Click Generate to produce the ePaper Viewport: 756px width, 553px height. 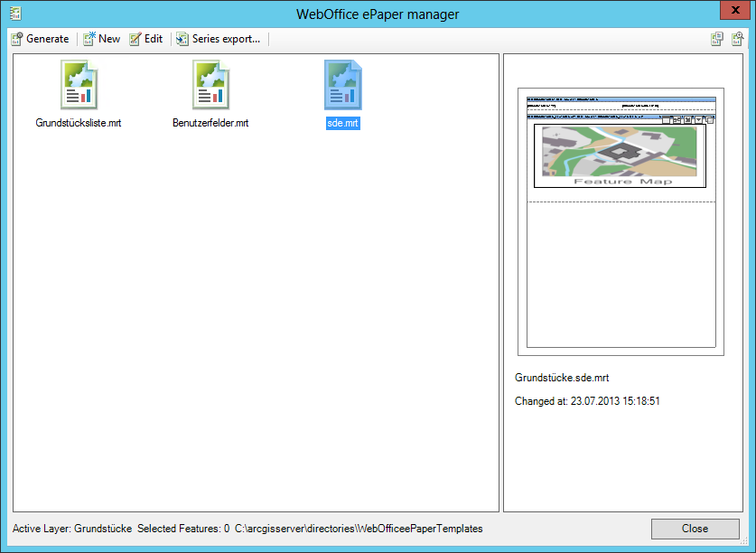(x=41, y=39)
